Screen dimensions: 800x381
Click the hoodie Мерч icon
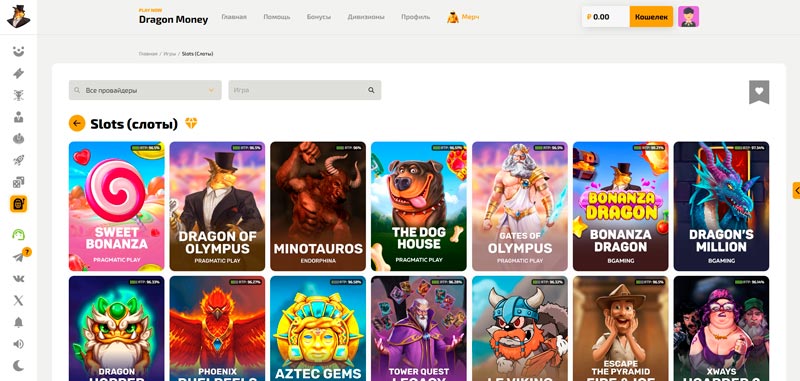453,17
